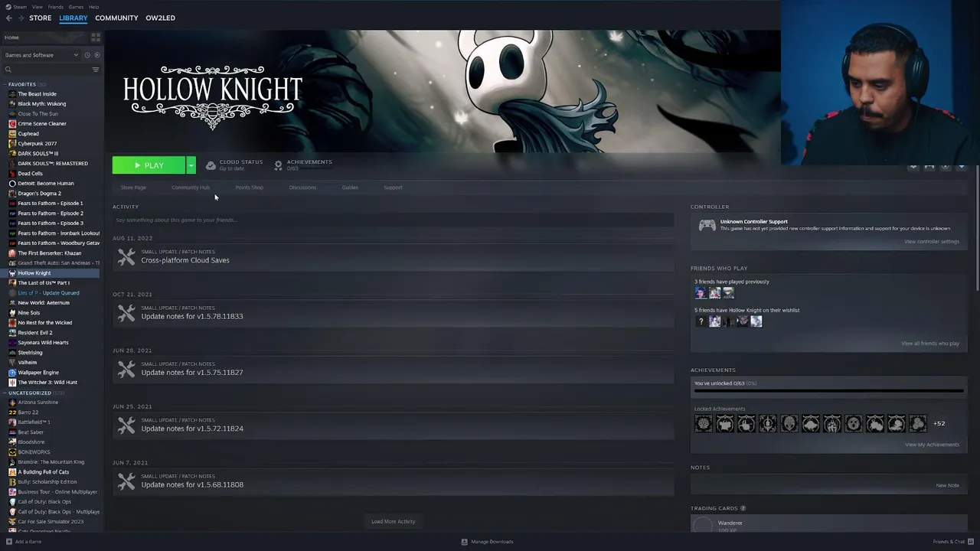Click View controller settings
980x551 pixels.
point(931,242)
